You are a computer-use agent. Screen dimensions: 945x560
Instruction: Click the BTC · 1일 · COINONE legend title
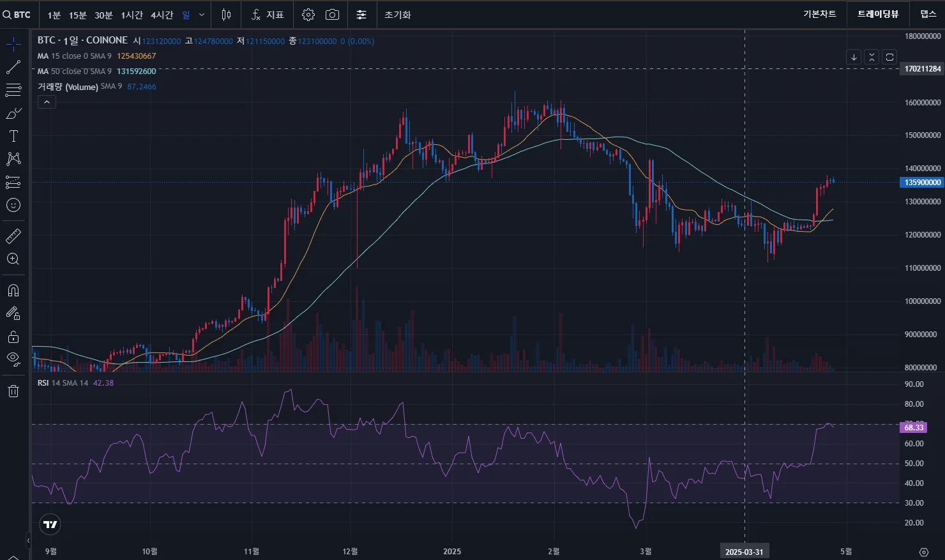tap(82, 40)
